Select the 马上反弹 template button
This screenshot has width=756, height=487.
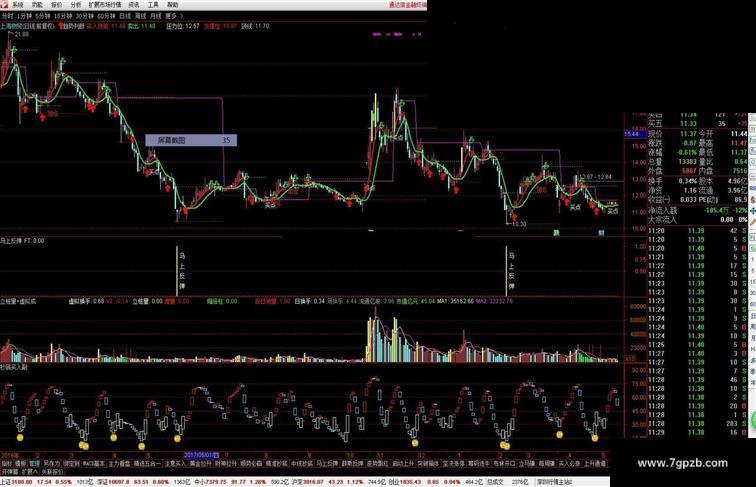(327, 463)
